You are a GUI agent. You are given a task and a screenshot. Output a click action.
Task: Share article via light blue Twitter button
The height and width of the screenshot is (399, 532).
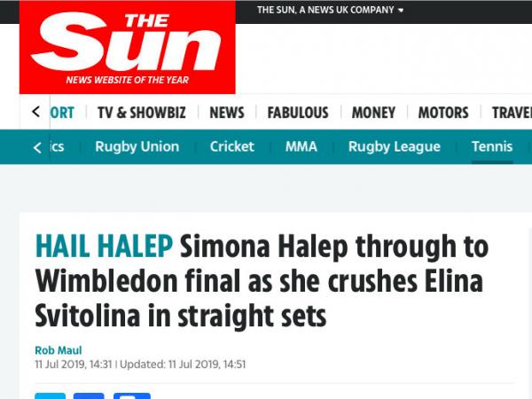click(51, 395)
